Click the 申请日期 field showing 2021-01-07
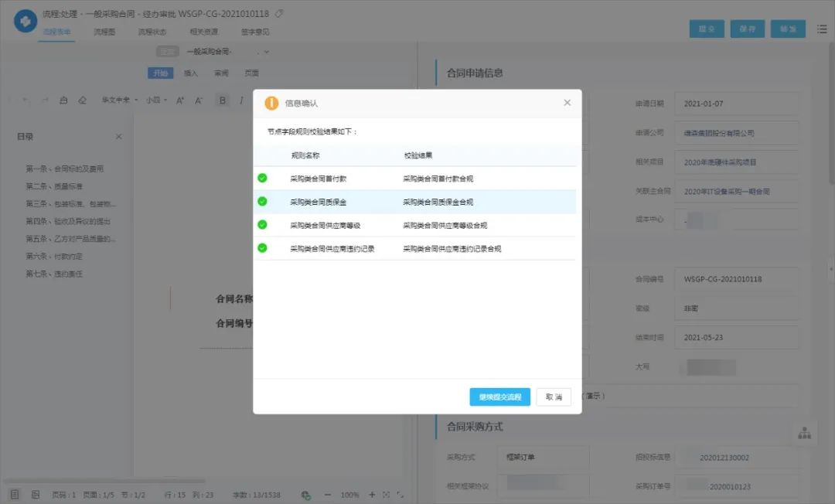 (x=737, y=104)
